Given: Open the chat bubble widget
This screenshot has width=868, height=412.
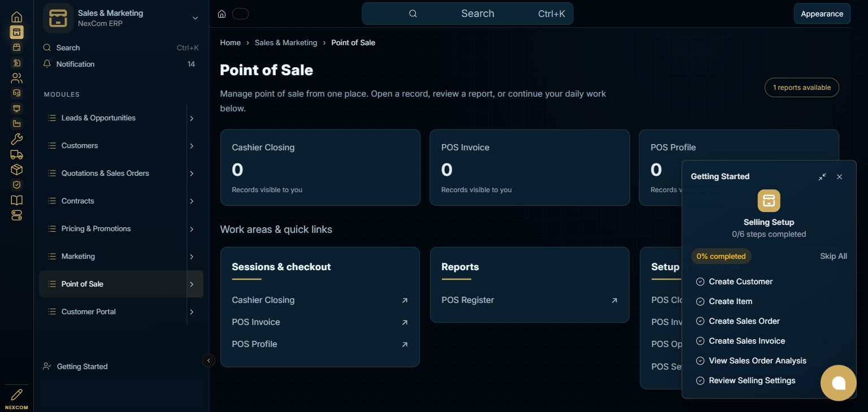Looking at the screenshot, I should coord(839,383).
